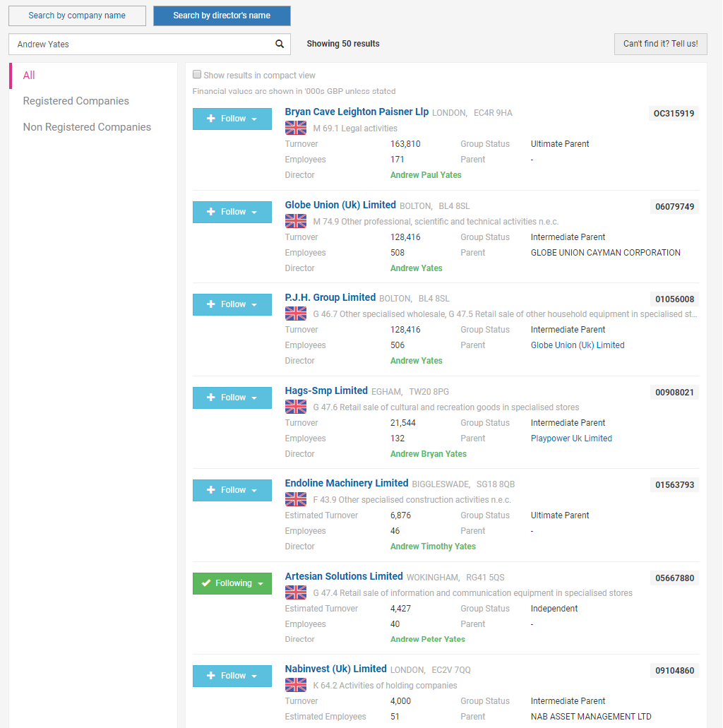Click UK flag icon for P.J.H. Group Limited
This screenshot has width=723, height=728.
[x=296, y=314]
